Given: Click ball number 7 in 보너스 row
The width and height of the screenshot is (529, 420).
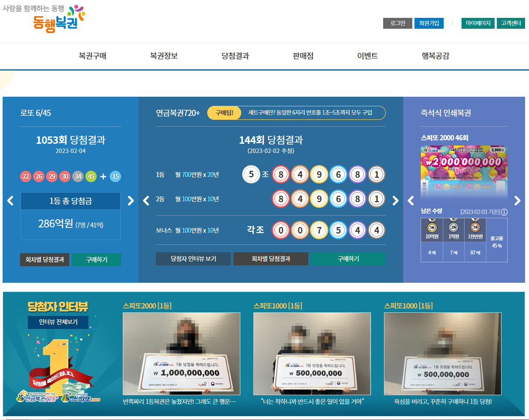Looking at the screenshot, I should point(319,230).
